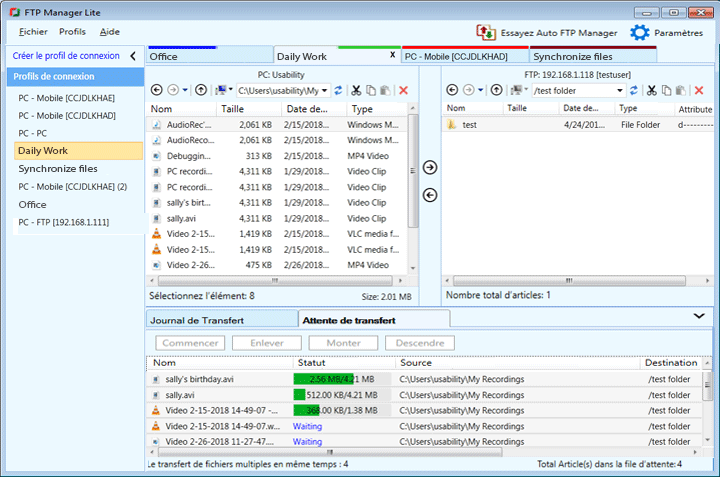Click red delete icon in FTP pane
Viewport: 720px width, 477px height.
[x=698, y=91]
